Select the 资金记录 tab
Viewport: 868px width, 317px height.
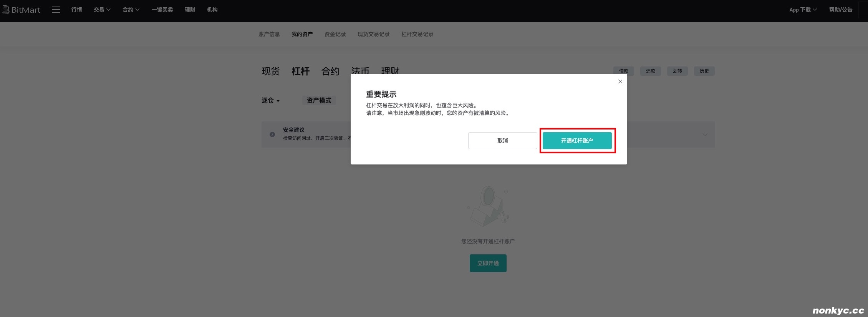[335, 35]
